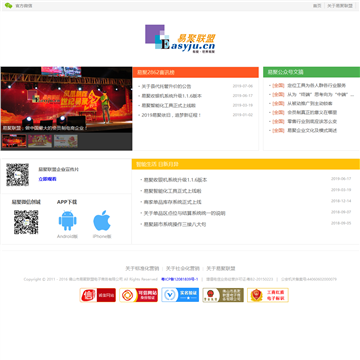Open the 首页 link in top bar
This screenshot has width=360, height=360.
[x=317, y=6]
